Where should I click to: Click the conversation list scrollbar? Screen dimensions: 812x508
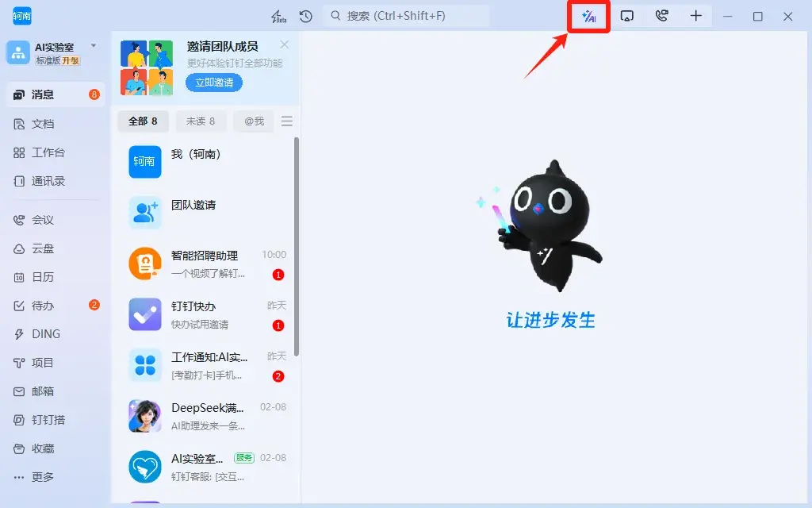click(297, 247)
